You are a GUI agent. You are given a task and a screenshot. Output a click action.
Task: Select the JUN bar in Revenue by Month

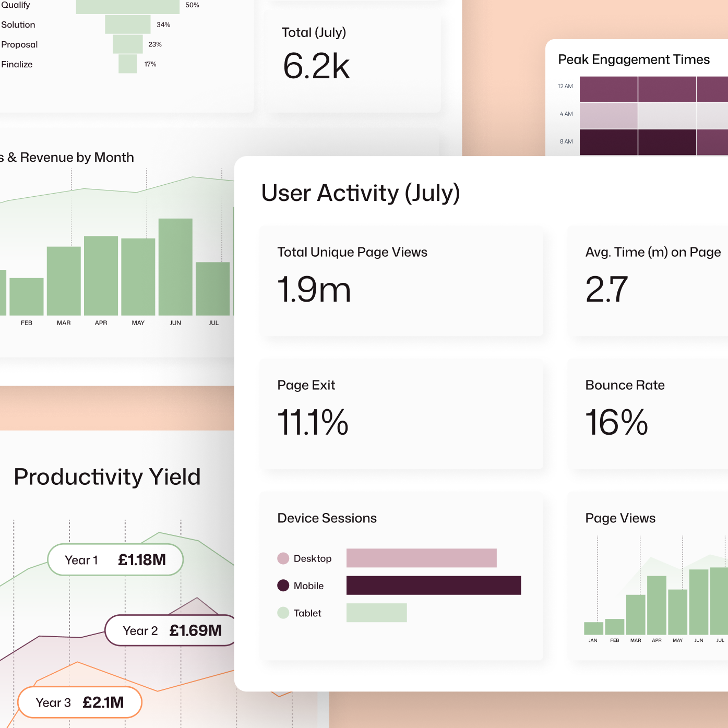click(x=175, y=267)
